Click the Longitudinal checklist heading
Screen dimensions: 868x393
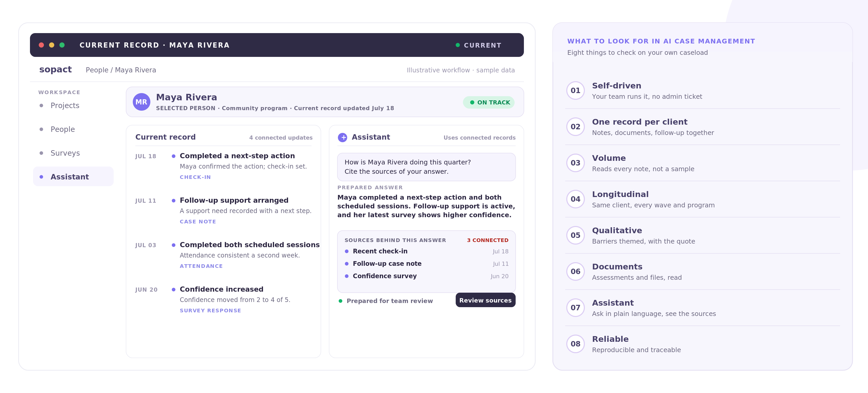pyautogui.click(x=620, y=194)
